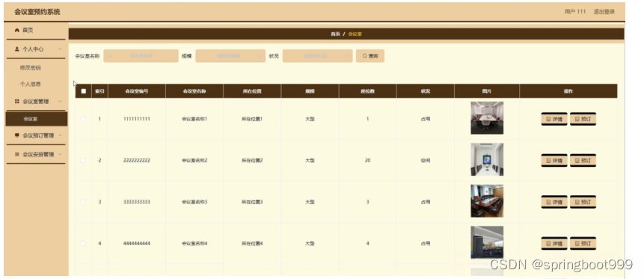Image resolution: width=644 pixels, height=279 pixels.
Task: Click the 会议室编号 column header
Action: 137,91
